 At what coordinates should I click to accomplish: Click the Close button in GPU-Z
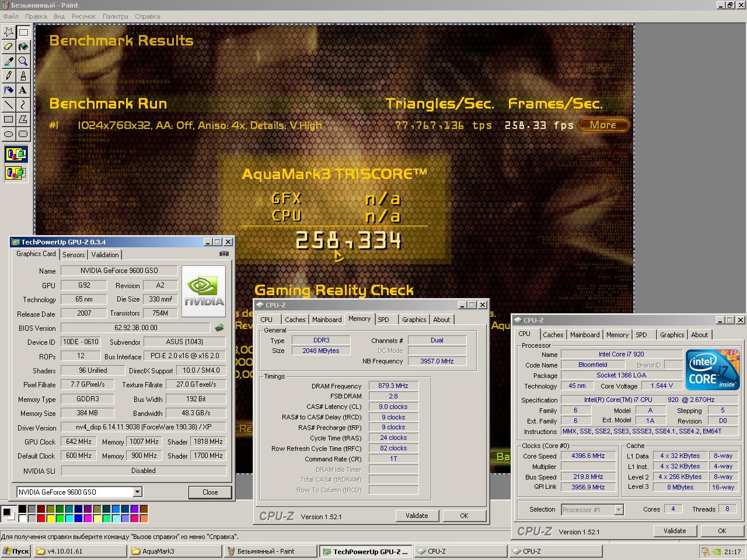(x=210, y=492)
